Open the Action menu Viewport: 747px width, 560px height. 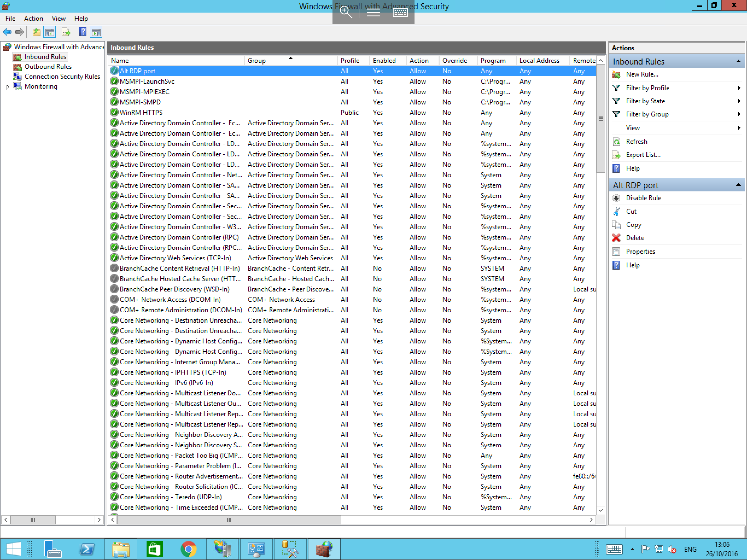(33, 19)
